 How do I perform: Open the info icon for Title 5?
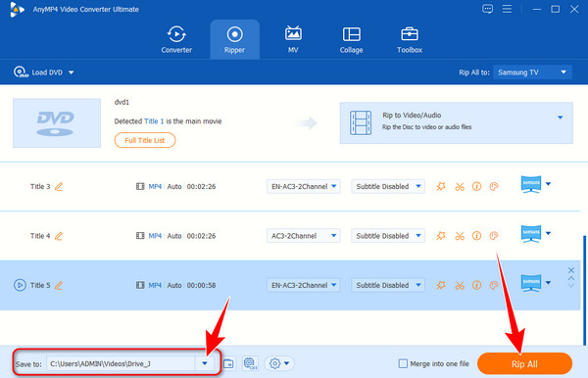(x=476, y=285)
